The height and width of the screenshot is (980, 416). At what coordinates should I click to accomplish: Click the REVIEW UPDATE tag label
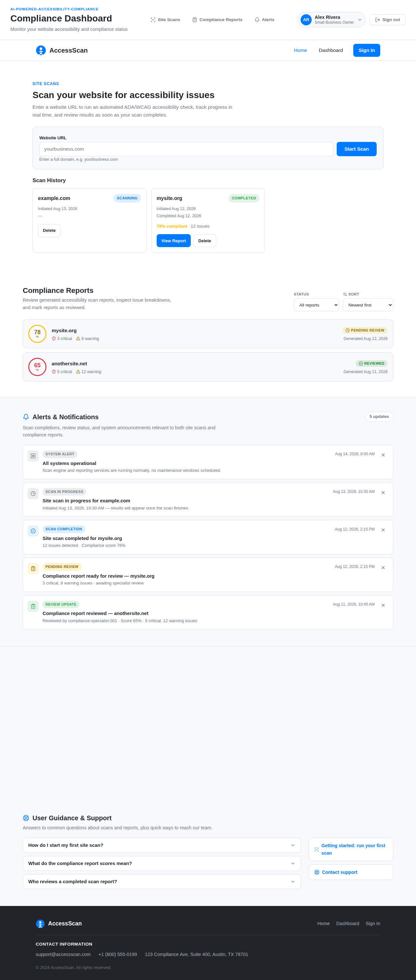[61, 605]
